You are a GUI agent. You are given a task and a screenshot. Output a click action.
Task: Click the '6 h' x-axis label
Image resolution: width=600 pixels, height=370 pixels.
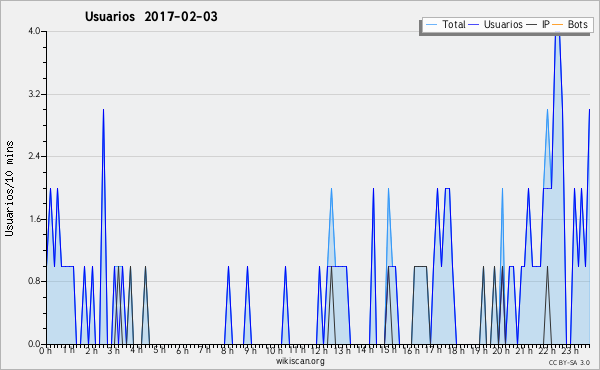click(x=182, y=350)
